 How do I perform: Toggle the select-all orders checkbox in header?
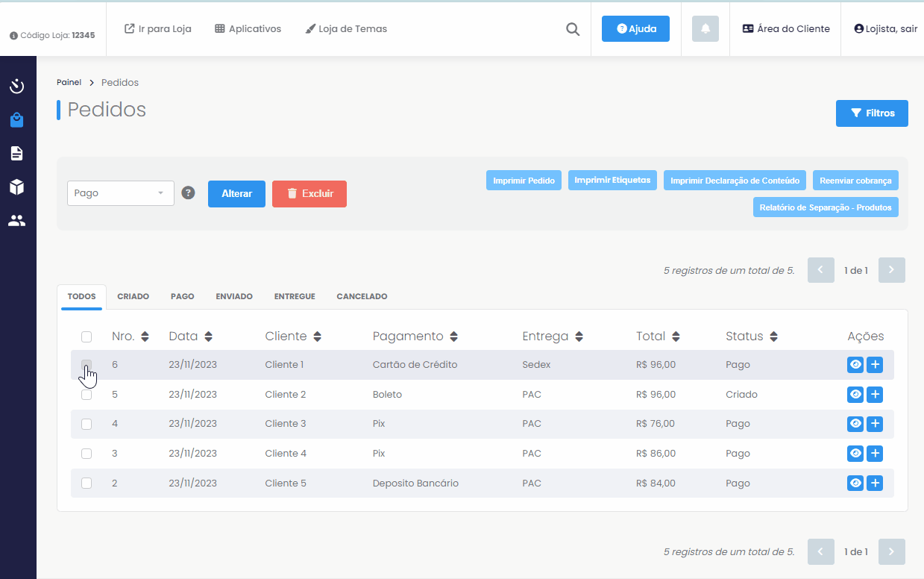pos(87,337)
